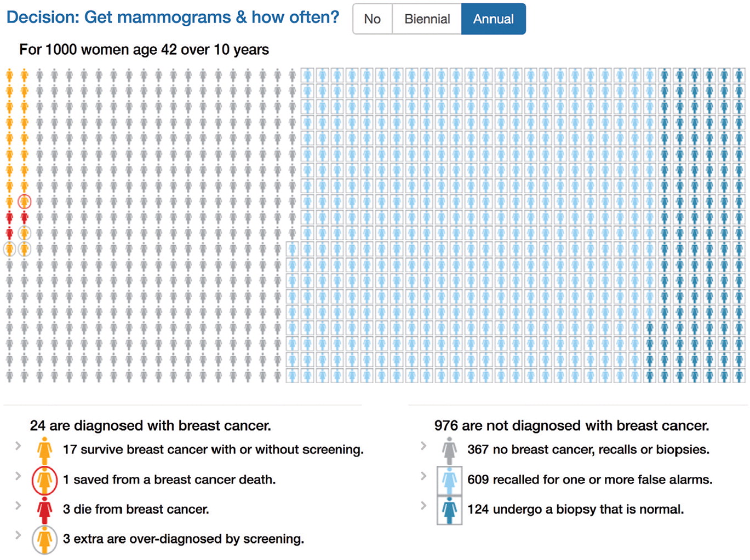Click '3 die from breast cancer' text
The height and width of the screenshot is (560, 750).
(136, 510)
